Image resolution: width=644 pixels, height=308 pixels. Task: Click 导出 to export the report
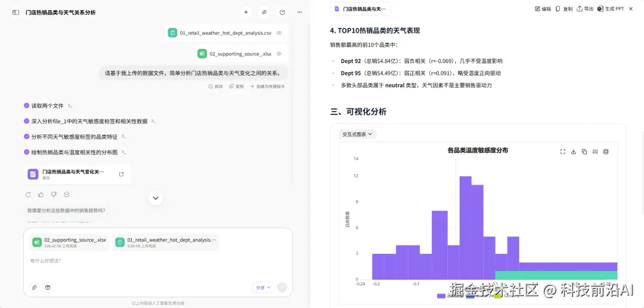pos(586,8)
